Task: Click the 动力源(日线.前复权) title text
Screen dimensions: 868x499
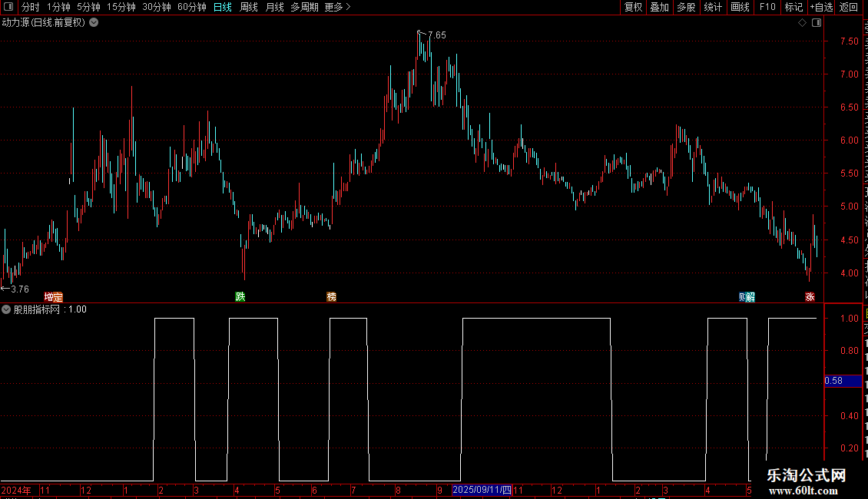Action: (x=44, y=23)
